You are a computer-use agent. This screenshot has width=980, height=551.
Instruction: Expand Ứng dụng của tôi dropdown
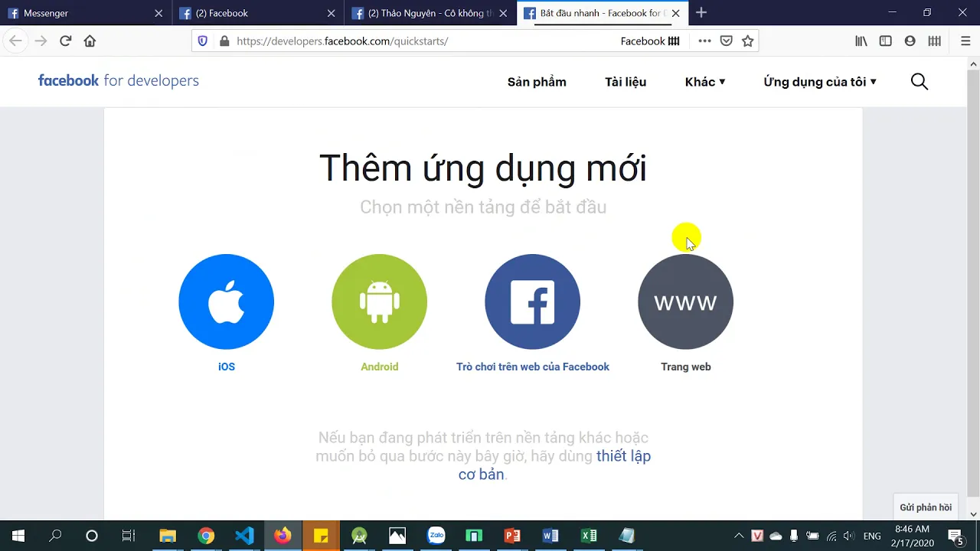tap(820, 82)
